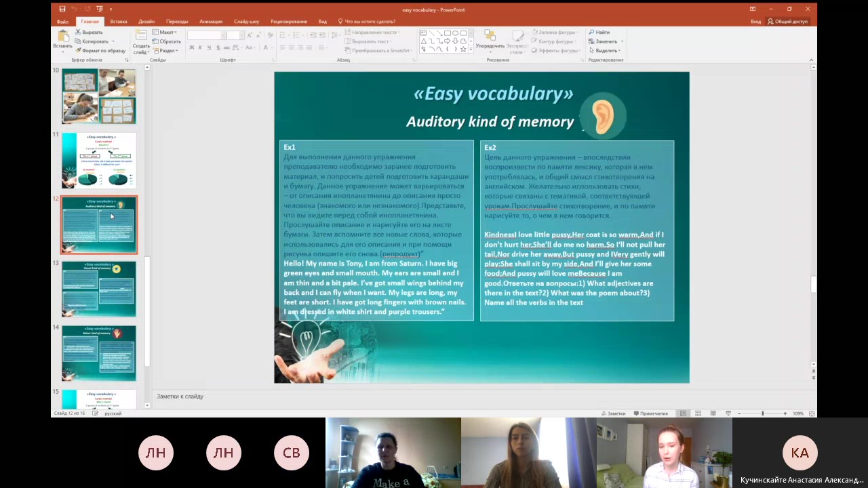
Task: Select slide 13 thumbnail in the slide panel
Action: point(99,289)
